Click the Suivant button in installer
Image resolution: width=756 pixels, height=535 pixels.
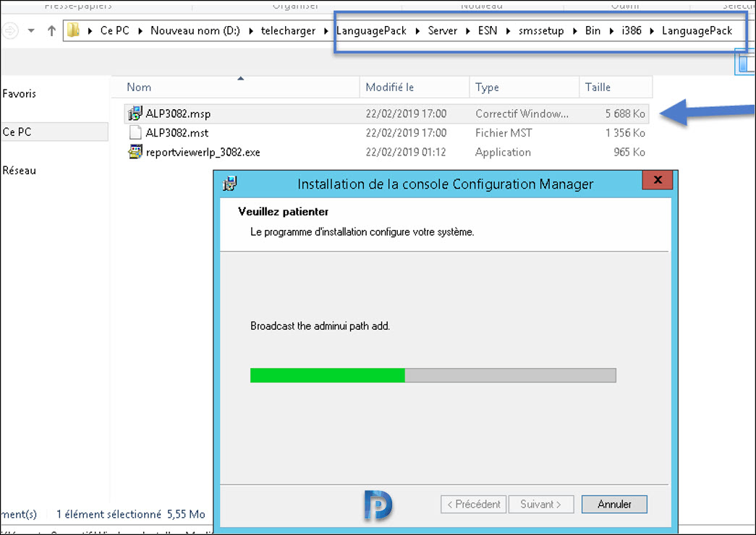(541, 504)
